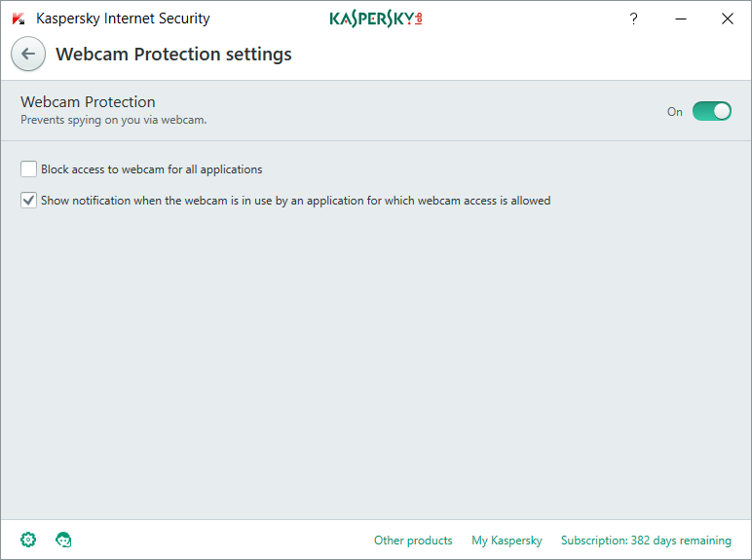Click the Kaspersky Internet Security title text
752x560 pixels.
123,19
